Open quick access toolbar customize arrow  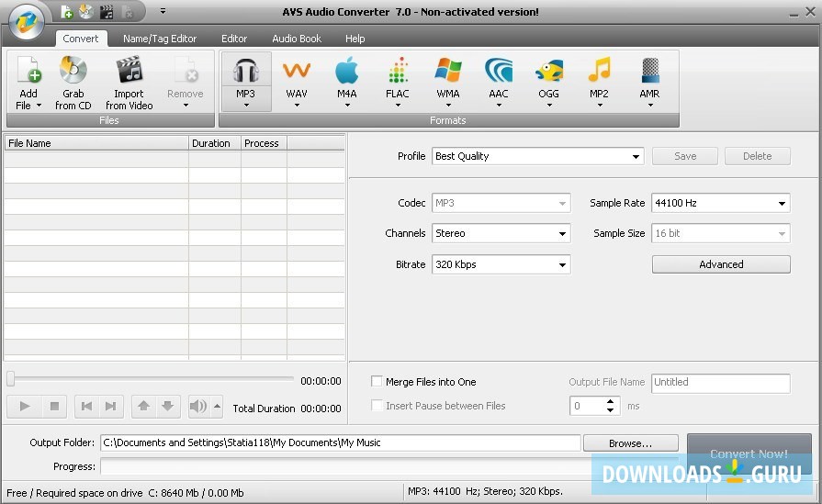click(163, 11)
